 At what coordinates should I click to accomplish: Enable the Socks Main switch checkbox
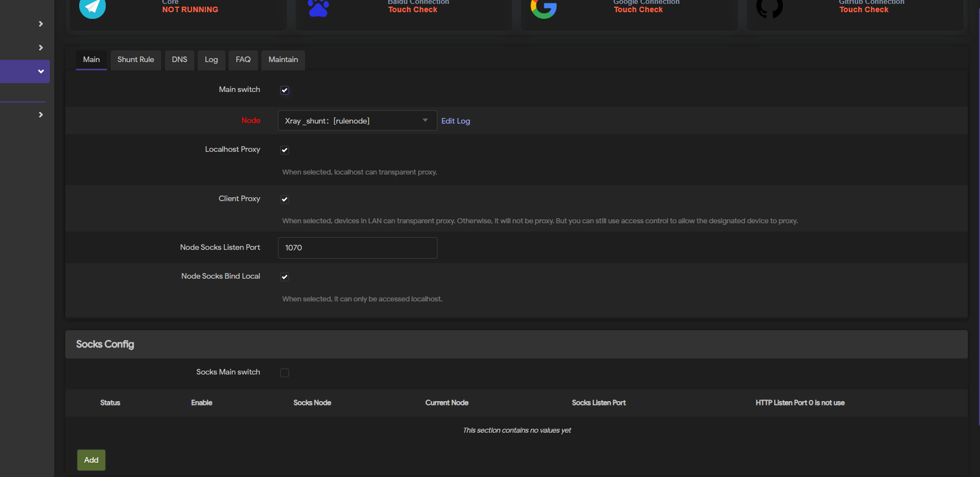[285, 373]
